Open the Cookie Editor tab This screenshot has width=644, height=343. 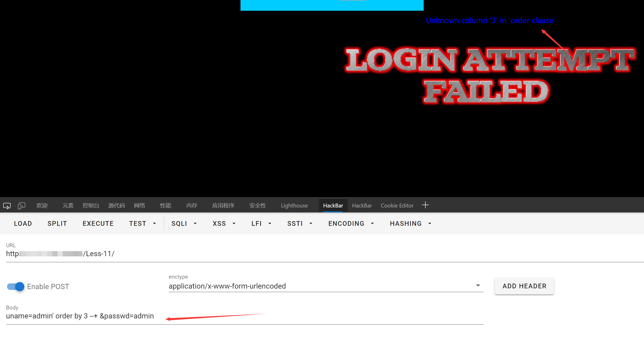pyautogui.click(x=397, y=206)
